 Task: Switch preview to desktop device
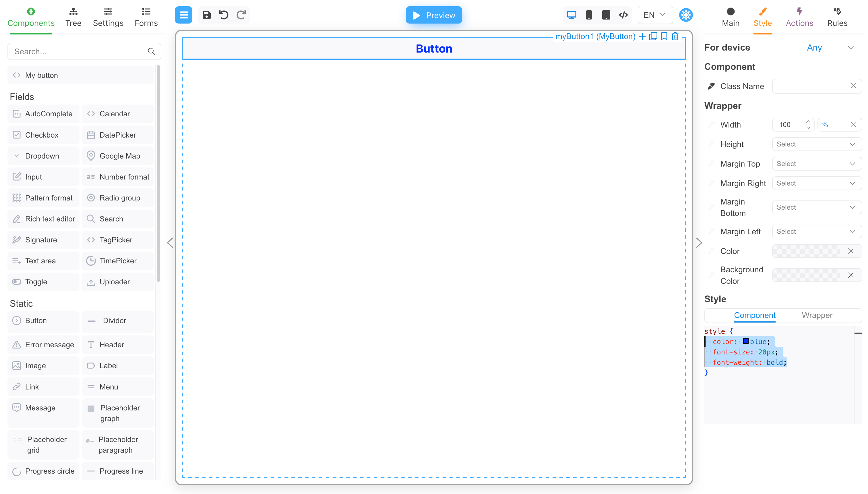[x=572, y=15]
